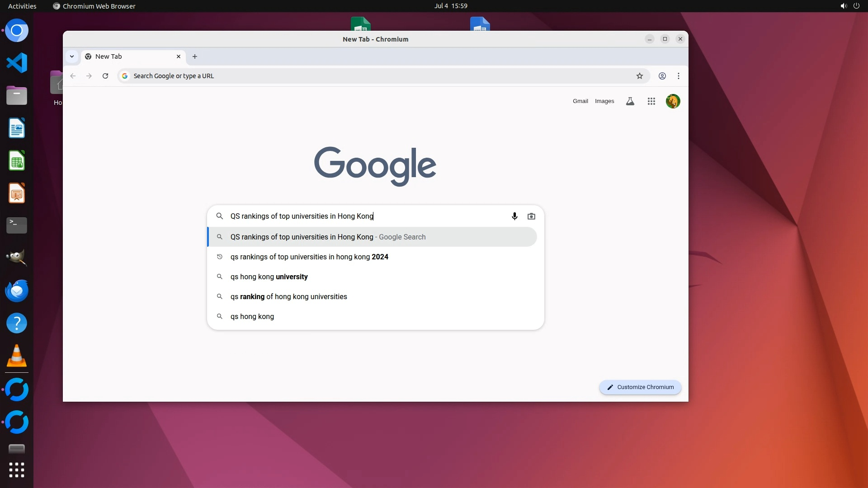This screenshot has height=488, width=868.
Task: Open Search Labs flask icon
Action: 630,101
